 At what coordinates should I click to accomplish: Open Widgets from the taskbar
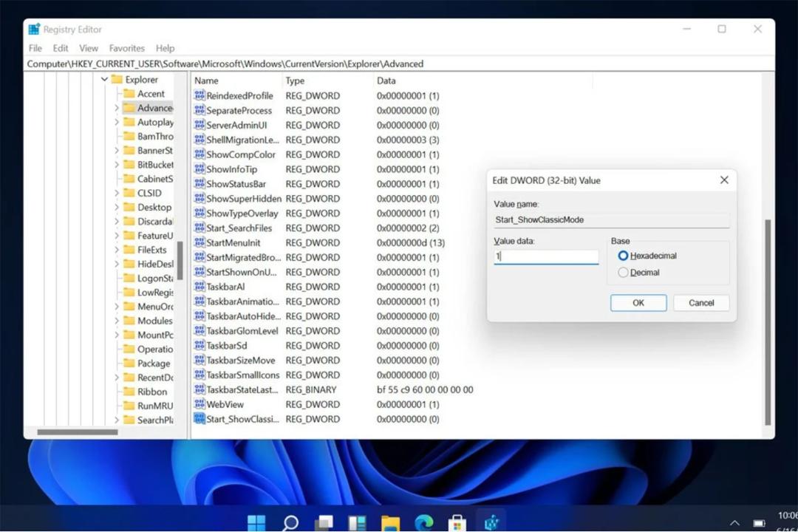[357, 522]
